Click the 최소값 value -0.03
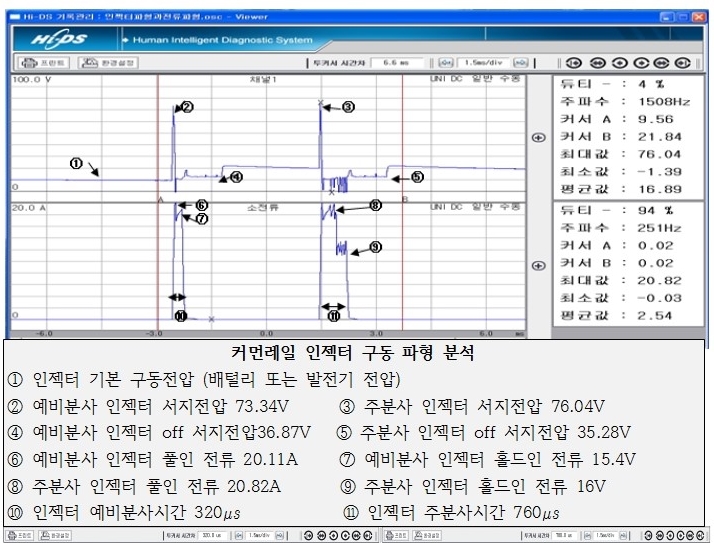714x543 pixels. coord(659,298)
